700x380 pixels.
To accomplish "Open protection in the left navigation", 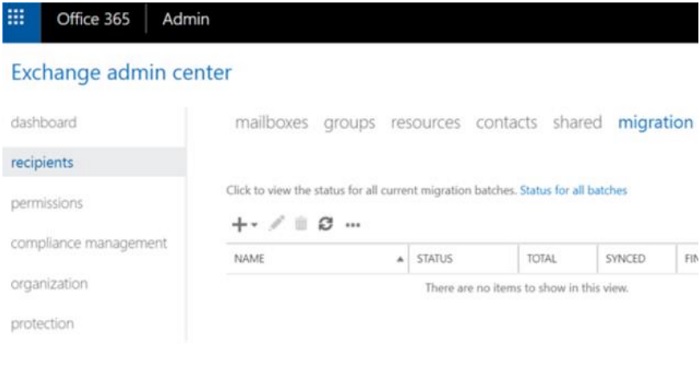I will click(x=42, y=324).
